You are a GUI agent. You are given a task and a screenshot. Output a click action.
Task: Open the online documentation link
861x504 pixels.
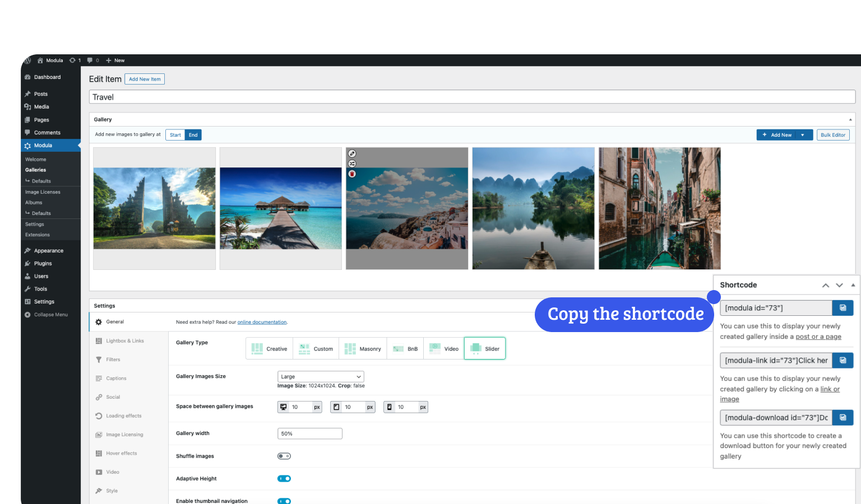click(x=262, y=322)
